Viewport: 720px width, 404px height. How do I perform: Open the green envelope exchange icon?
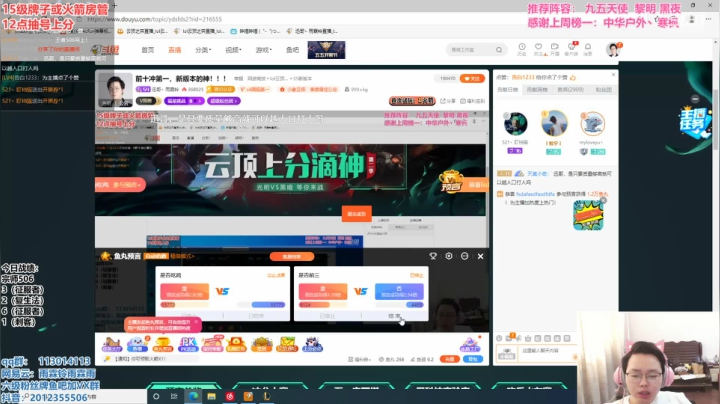(x=287, y=344)
